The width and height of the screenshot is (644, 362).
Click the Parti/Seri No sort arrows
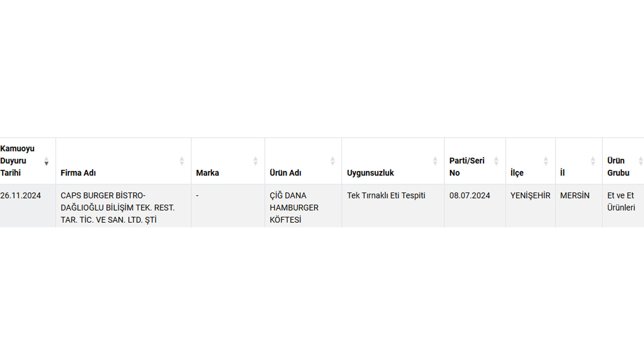[x=496, y=161]
